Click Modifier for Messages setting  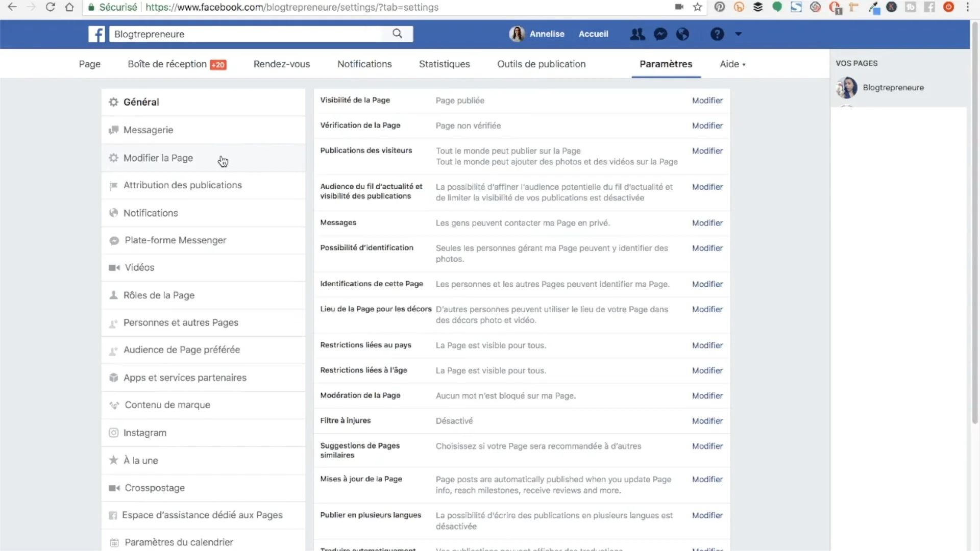pos(707,223)
